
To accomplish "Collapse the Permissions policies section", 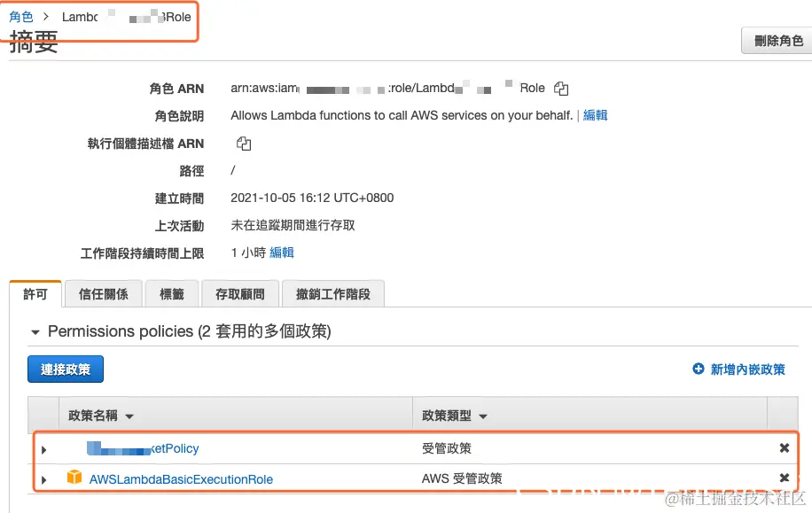I will (35, 332).
